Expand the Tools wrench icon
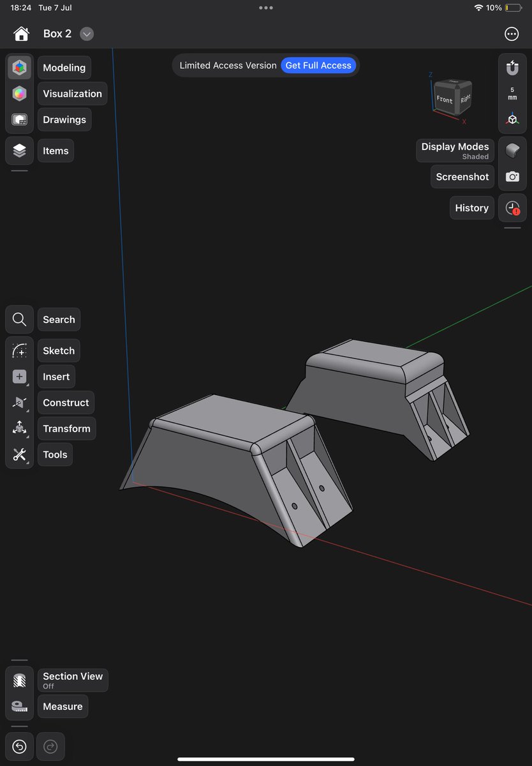The height and width of the screenshot is (766, 532). [x=19, y=454]
